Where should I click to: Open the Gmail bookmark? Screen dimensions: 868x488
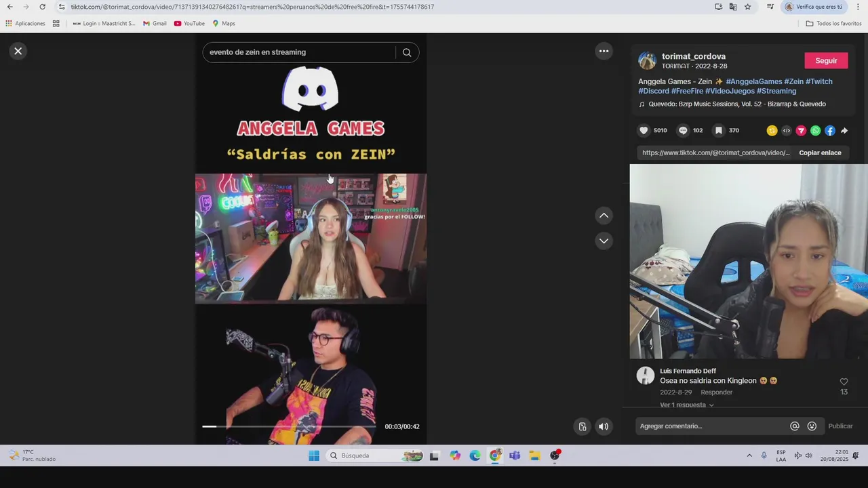[155, 23]
